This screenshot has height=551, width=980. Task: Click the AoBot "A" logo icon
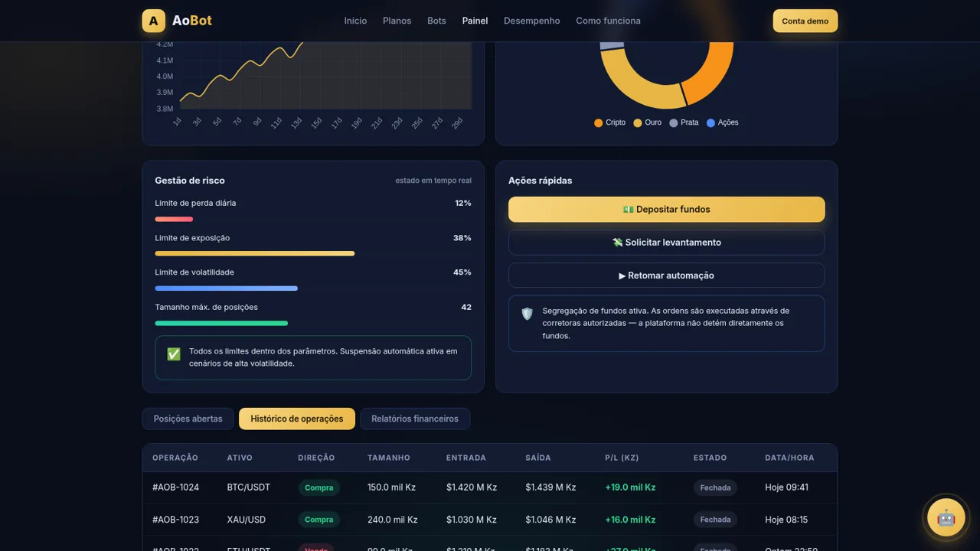click(154, 21)
